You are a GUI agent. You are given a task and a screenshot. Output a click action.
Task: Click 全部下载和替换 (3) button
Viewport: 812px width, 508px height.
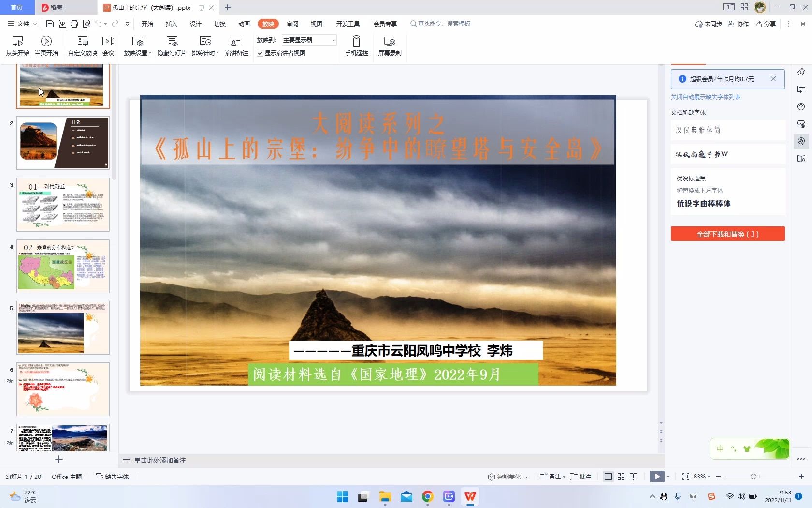pos(727,234)
